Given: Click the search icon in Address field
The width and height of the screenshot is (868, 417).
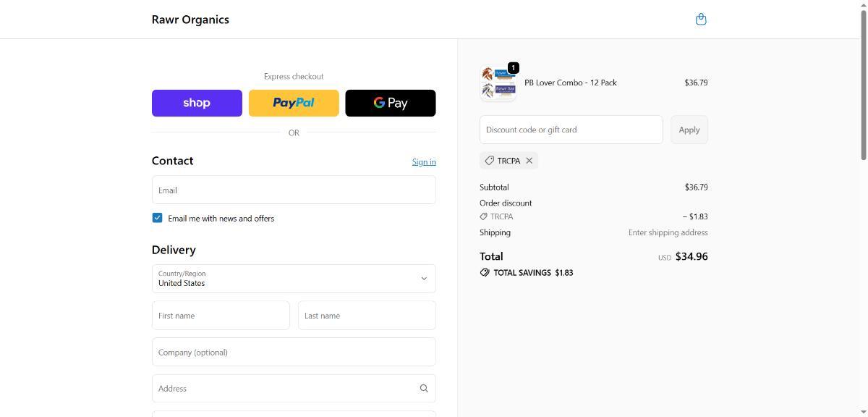Looking at the screenshot, I should (x=424, y=389).
